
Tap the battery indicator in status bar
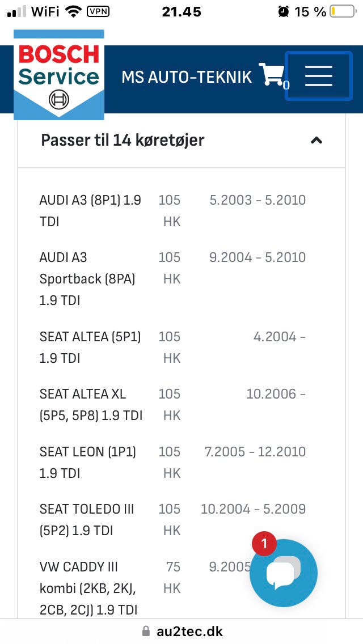tap(343, 11)
